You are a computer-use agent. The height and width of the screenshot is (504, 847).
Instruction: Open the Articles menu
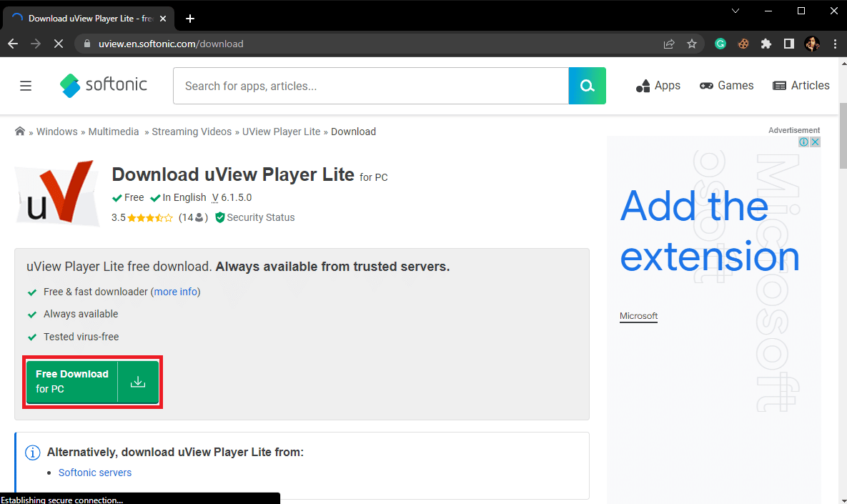pos(801,85)
